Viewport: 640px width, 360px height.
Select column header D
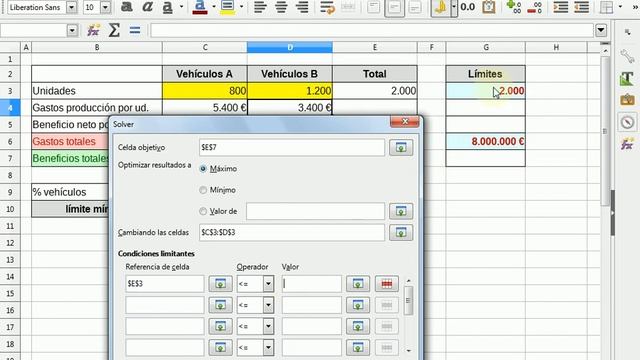(290, 47)
